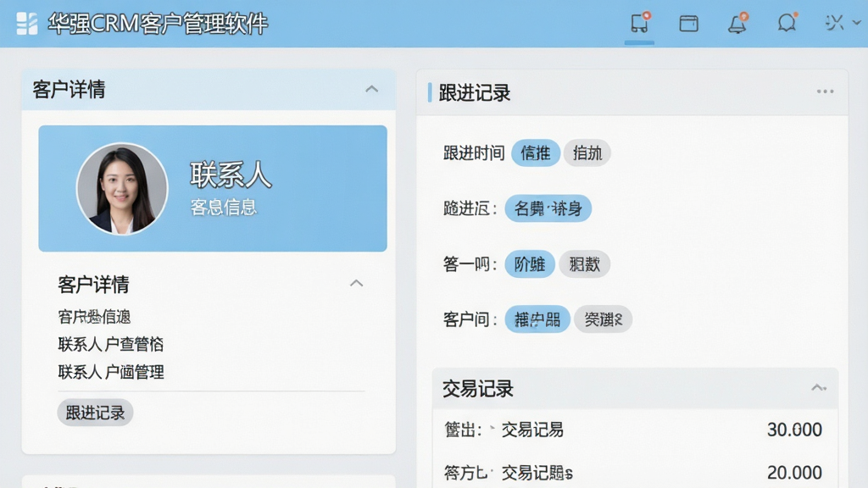Open the first link under 客户详情 section

point(94,317)
